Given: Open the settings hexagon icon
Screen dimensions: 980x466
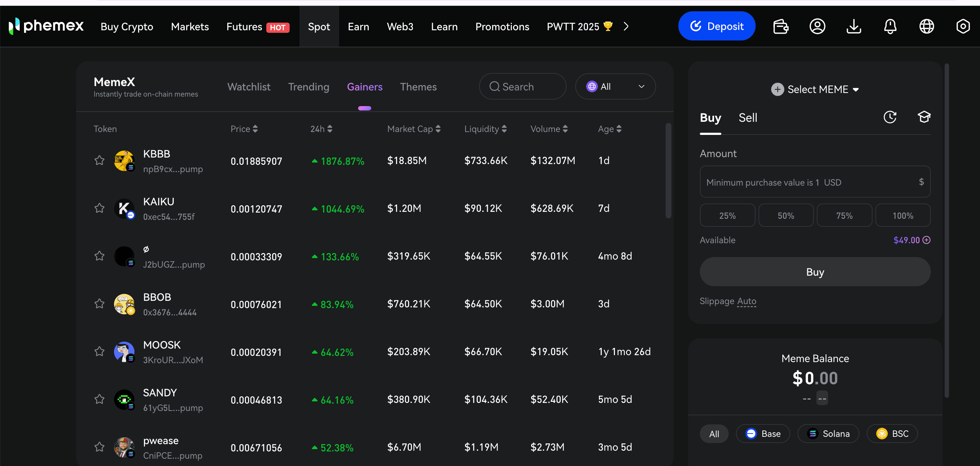Looking at the screenshot, I should [963, 26].
